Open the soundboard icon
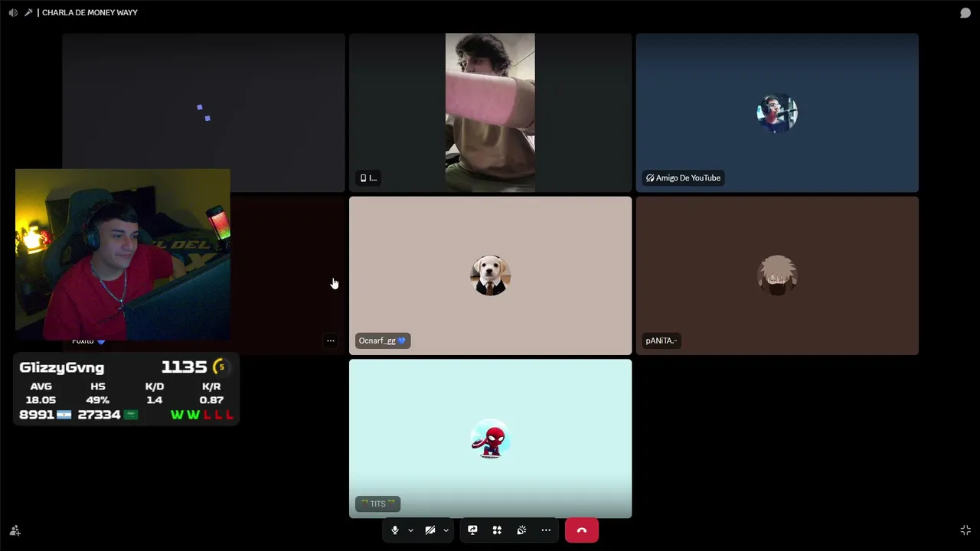This screenshot has height=551, width=980. click(521, 530)
